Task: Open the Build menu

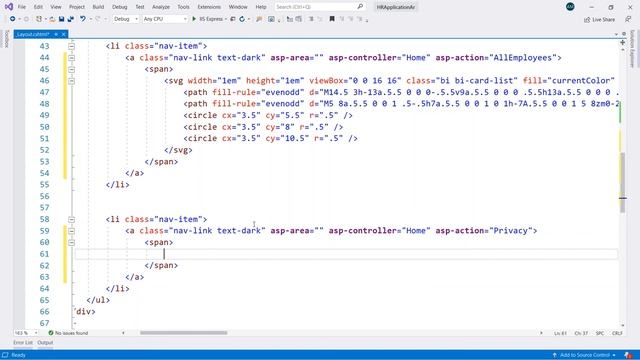Action: point(98,7)
